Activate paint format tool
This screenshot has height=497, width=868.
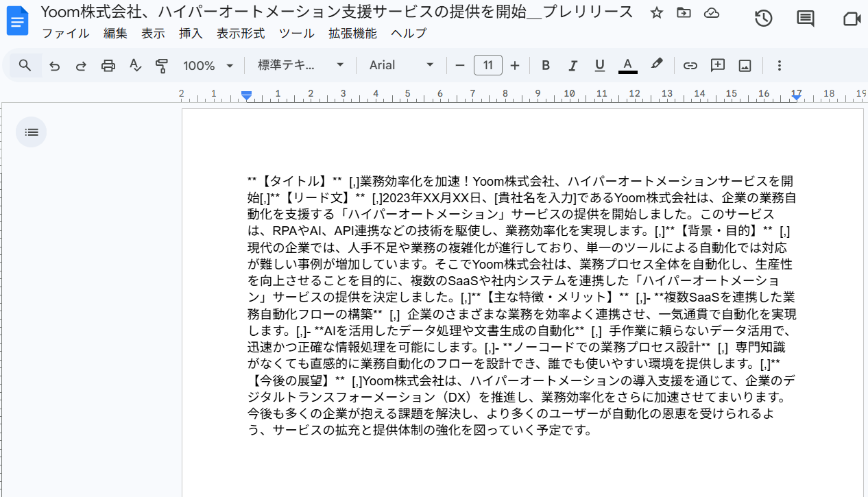tap(162, 66)
